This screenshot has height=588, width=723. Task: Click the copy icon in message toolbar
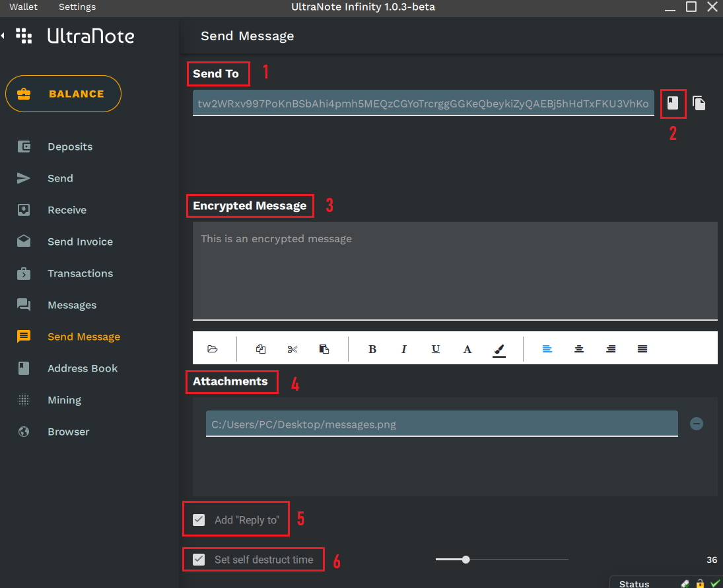261,349
